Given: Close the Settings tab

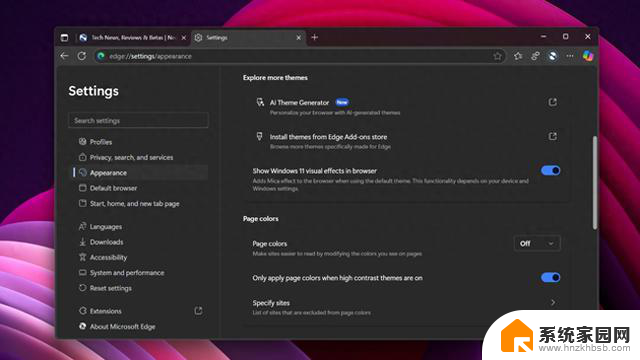Looking at the screenshot, I should point(298,38).
